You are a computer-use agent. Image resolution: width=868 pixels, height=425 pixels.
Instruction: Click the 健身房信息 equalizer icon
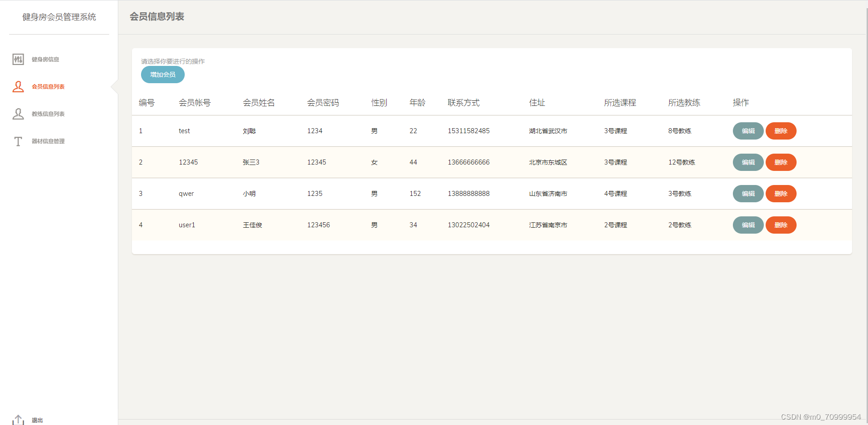(x=18, y=59)
